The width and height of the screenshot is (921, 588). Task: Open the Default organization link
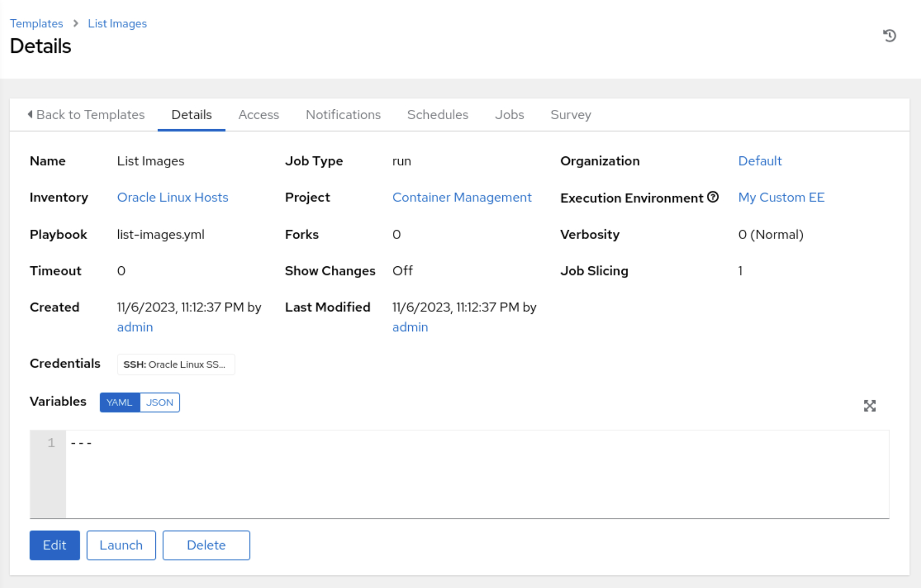[760, 161]
